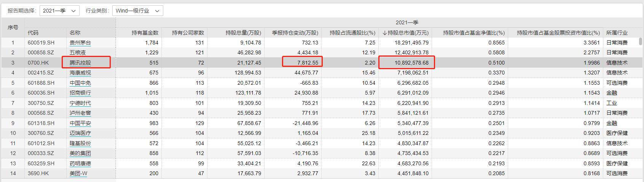
Task: Click position change -21,448.96 for 中国平安
Action: tap(306, 123)
